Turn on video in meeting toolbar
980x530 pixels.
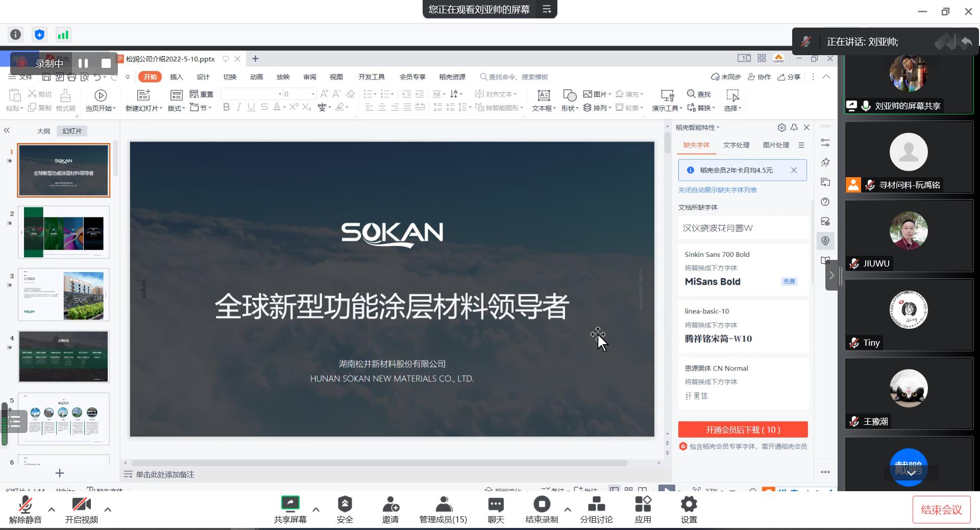(81, 510)
